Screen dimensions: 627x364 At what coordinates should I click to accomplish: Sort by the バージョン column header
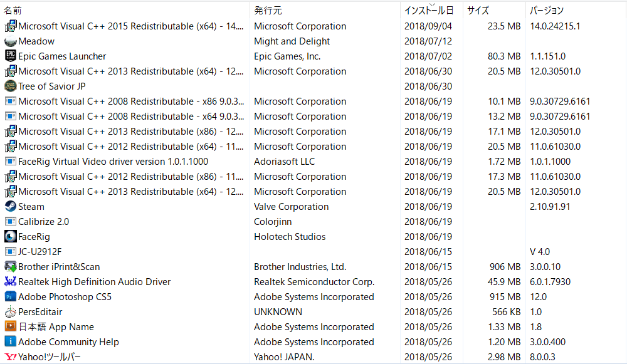547,11
